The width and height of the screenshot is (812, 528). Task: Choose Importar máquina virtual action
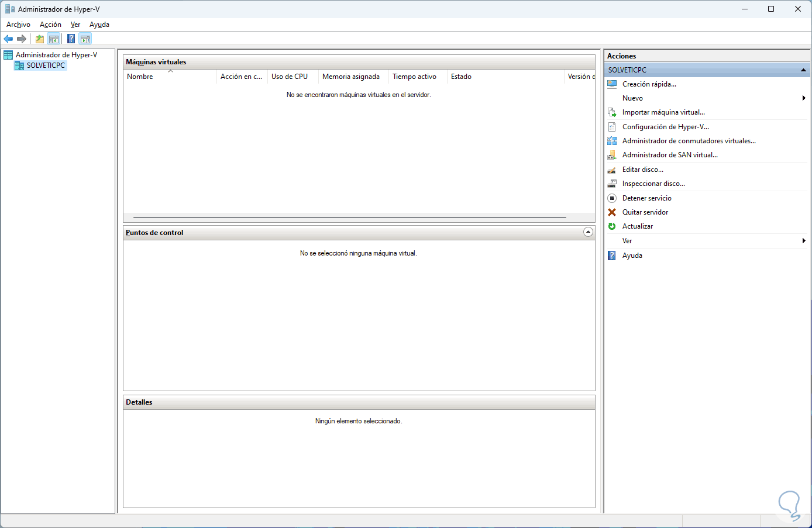(x=663, y=112)
